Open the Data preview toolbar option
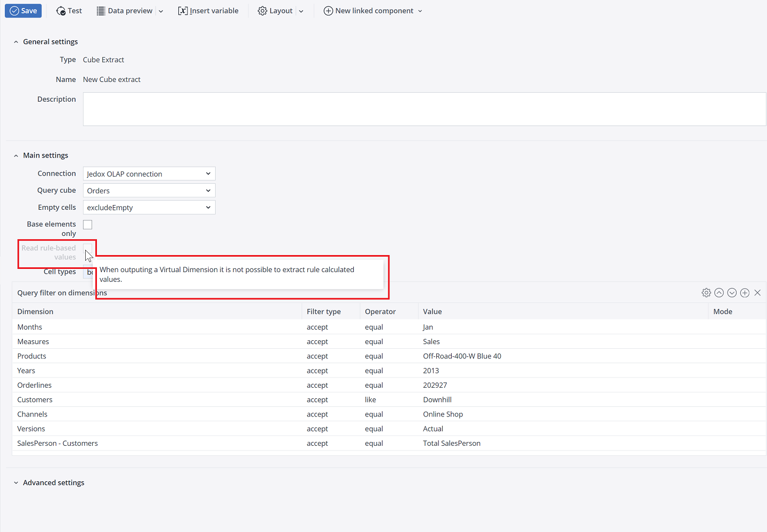The image size is (767, 532). point(125,11)
